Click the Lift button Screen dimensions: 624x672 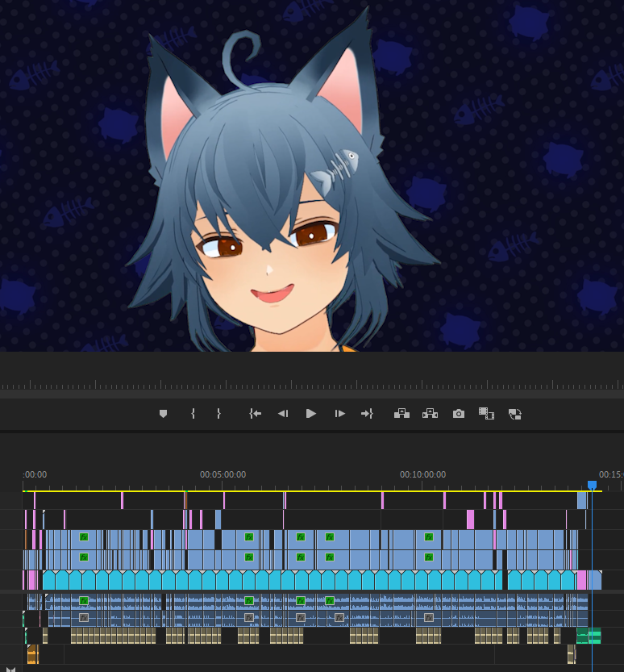tap(401, 414)
